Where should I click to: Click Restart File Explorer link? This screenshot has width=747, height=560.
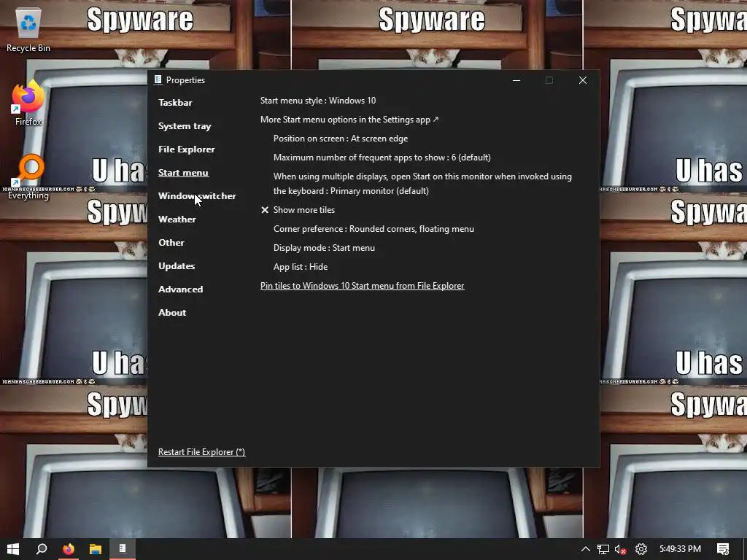point(201,452)
